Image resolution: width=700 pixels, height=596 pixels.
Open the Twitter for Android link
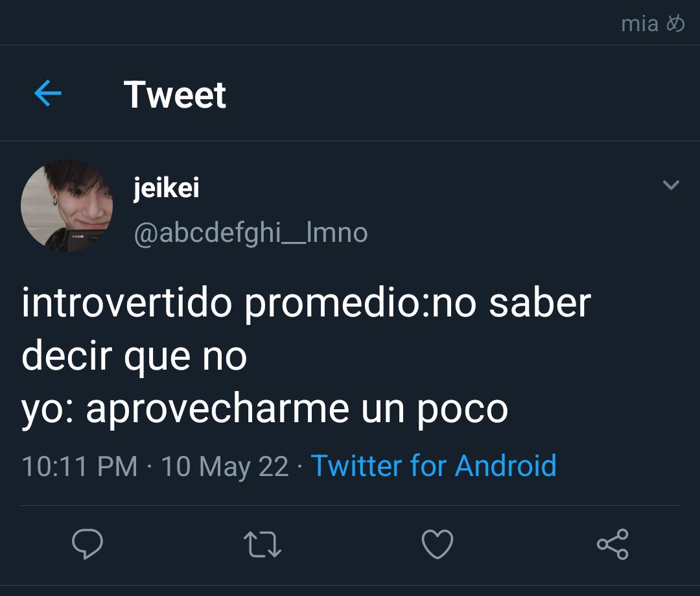click(x=434, y=466)
